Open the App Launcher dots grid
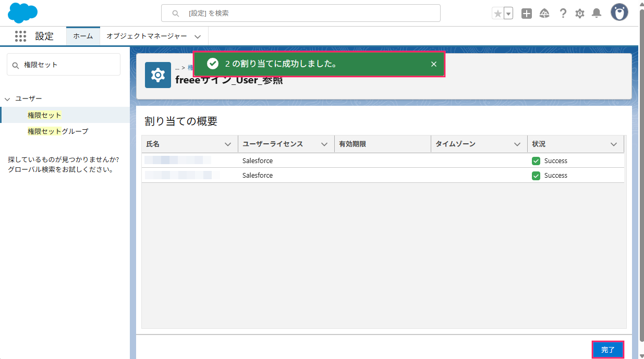The height and width of the screenshot is (359, 644). pos(20,36)
